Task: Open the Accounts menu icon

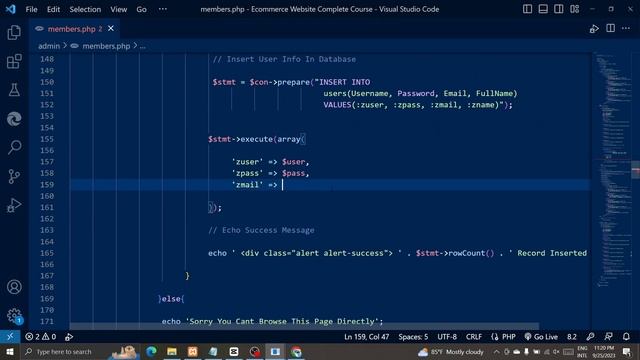Action: click(x=14, y=287)
